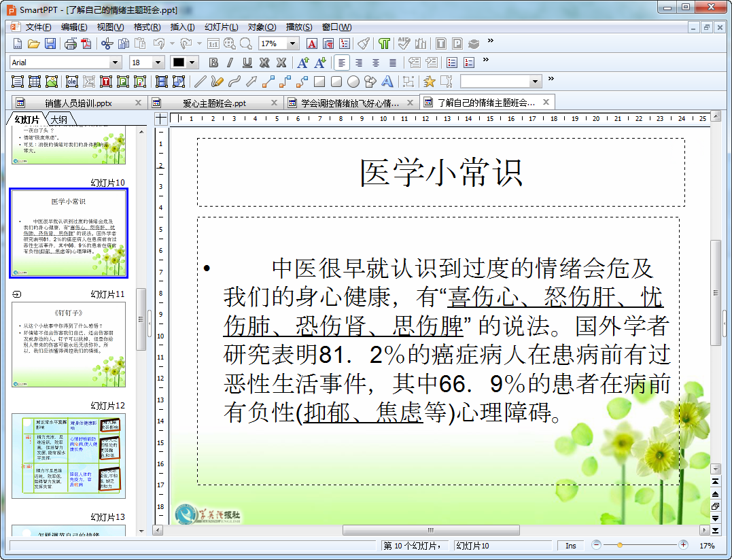Select the 幻灯片12 table thumbnail
Image resolution: width=732 pixels, height=560 pixels.
(x=69, y=456)
